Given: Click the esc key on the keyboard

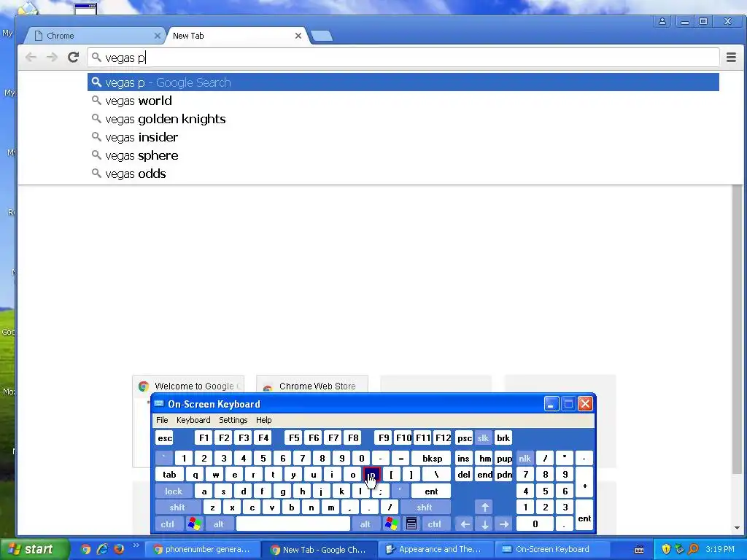Looking at the screenshot, I should tap(165, 438).
